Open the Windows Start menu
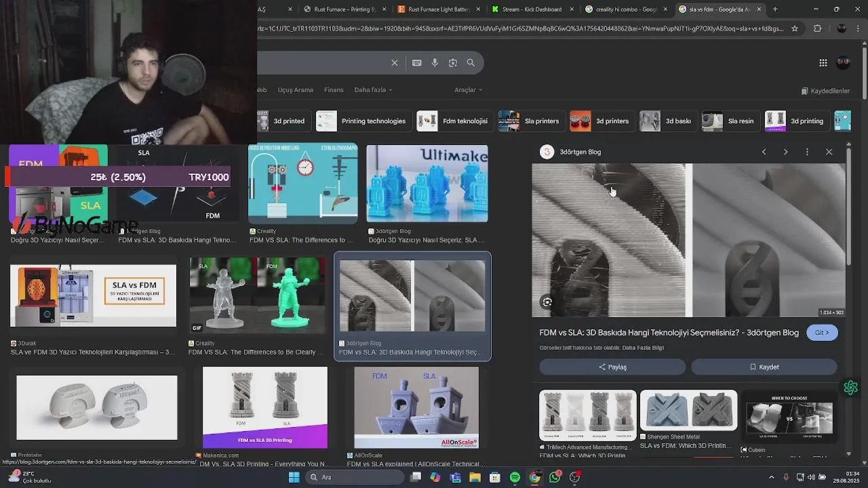 [x=294, y=477]
